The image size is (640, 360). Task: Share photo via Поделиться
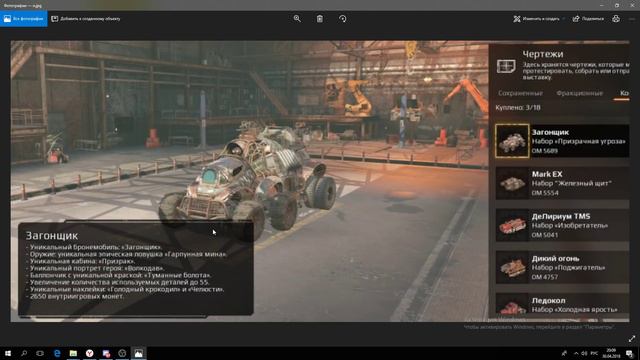click(588, 19)
